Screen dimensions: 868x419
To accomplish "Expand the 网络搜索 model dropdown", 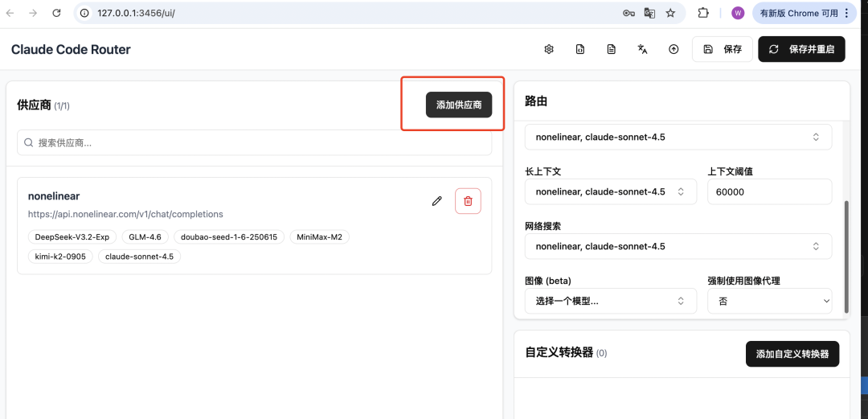I will 678,246.
